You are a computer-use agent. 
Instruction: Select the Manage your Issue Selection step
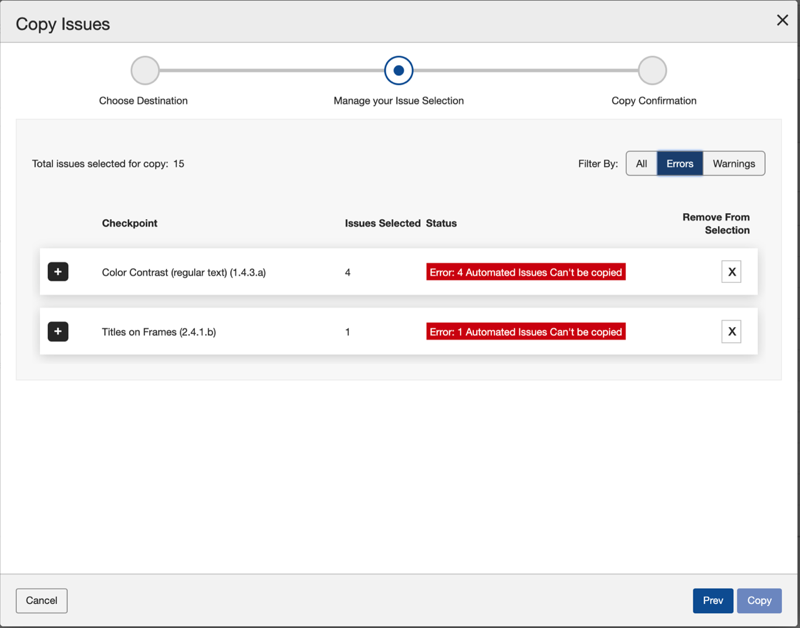pyautogui.click(x=398, y=71)
